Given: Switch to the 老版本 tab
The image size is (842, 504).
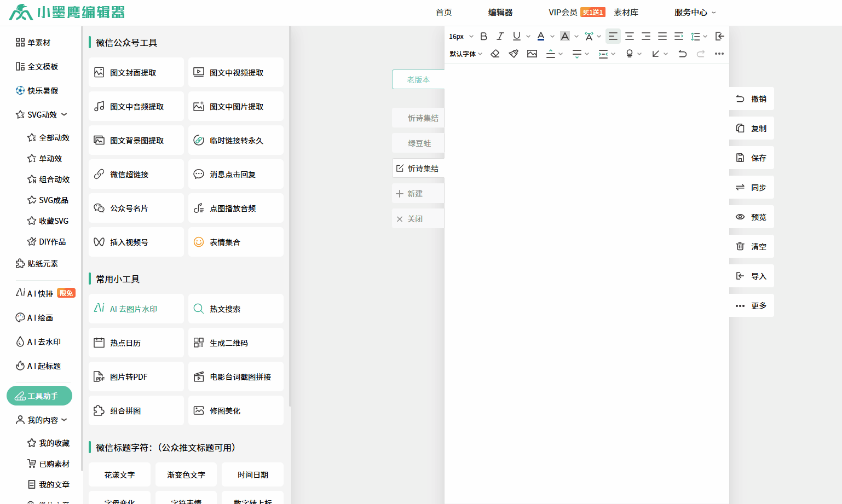Looking at the screenshot, I should pos(418,79).
